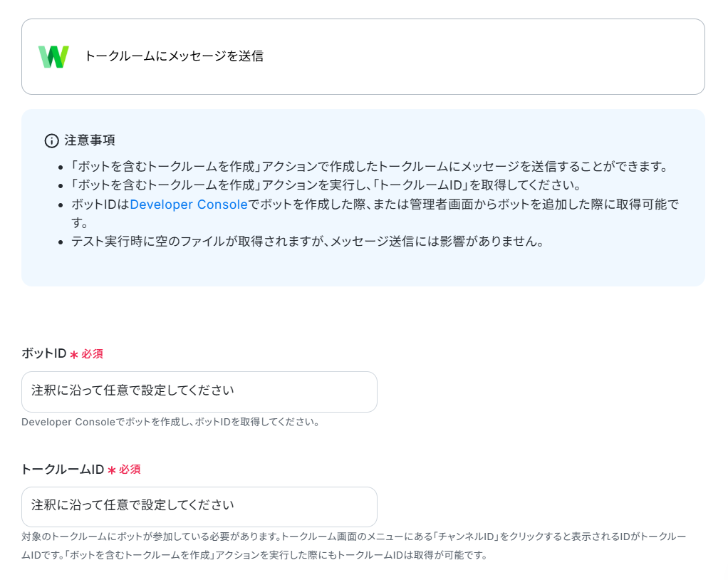Click the note about empty test file

[307, 242]
